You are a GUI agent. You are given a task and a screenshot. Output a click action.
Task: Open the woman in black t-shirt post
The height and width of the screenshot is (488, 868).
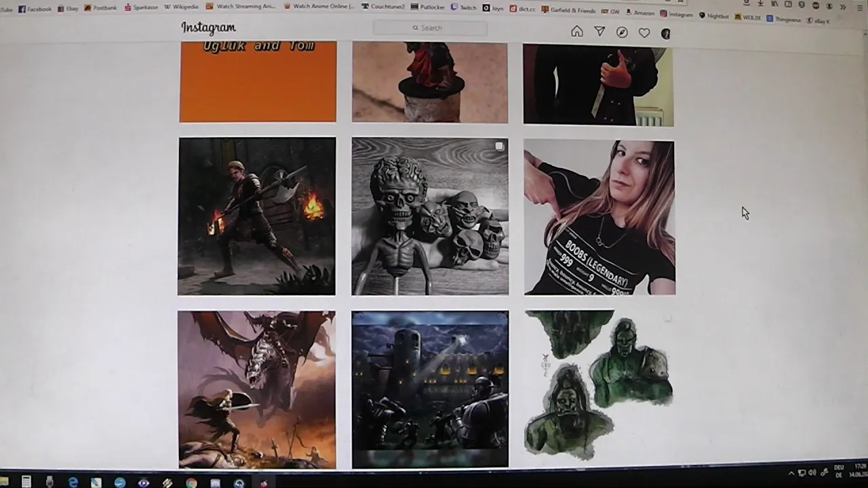[599, 217]
